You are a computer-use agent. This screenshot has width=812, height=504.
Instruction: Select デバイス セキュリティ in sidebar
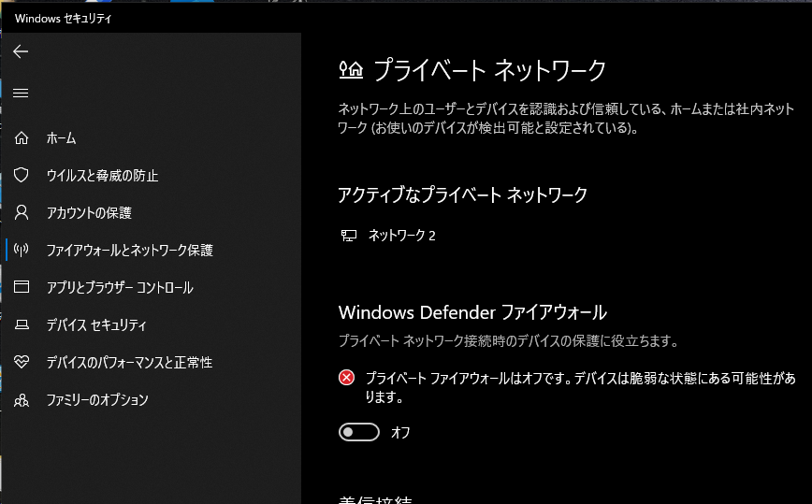pos(97,324)
